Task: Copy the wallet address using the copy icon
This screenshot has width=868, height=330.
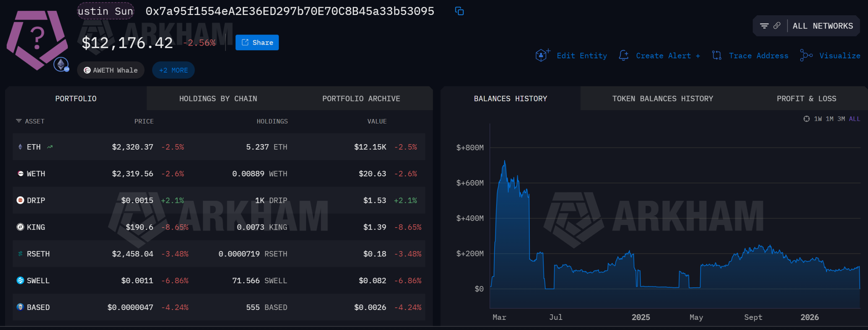Action: point(459,11)
